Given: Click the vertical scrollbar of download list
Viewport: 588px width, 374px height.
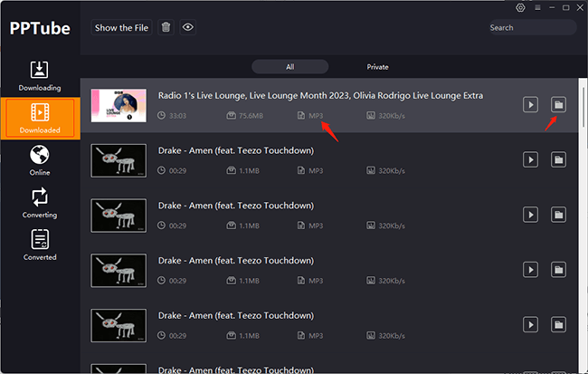Looking at the screenshot, I should pyautogui.click(x=583, y=107).
